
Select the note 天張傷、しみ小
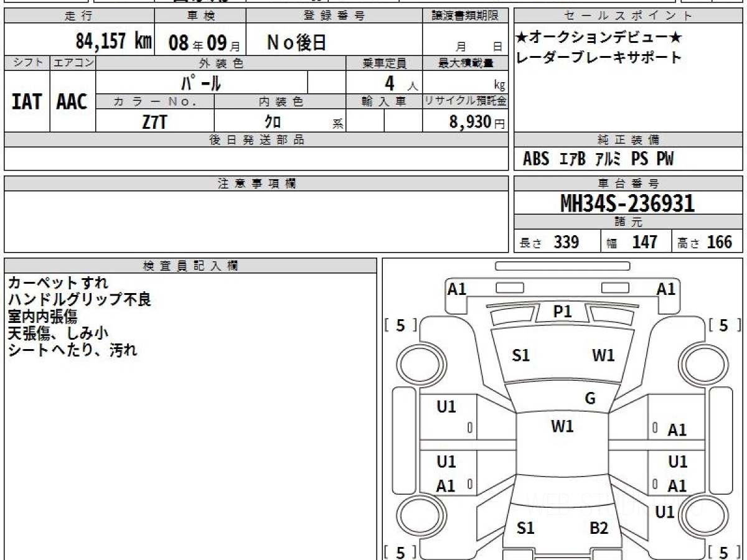tap(58, 333)
